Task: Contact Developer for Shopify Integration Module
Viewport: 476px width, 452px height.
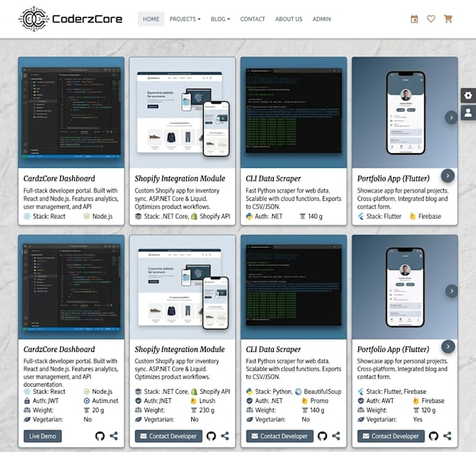Action: [x=169, y=436]
